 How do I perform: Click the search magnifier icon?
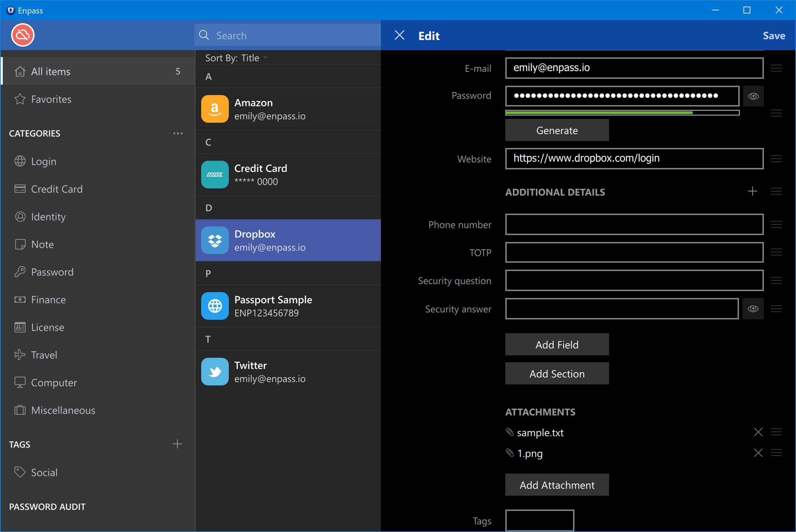(204, 35)
